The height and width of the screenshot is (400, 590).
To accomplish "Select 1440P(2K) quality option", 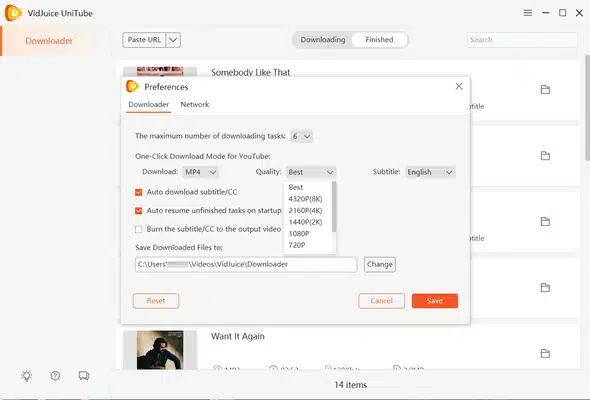I will (305, 222).
